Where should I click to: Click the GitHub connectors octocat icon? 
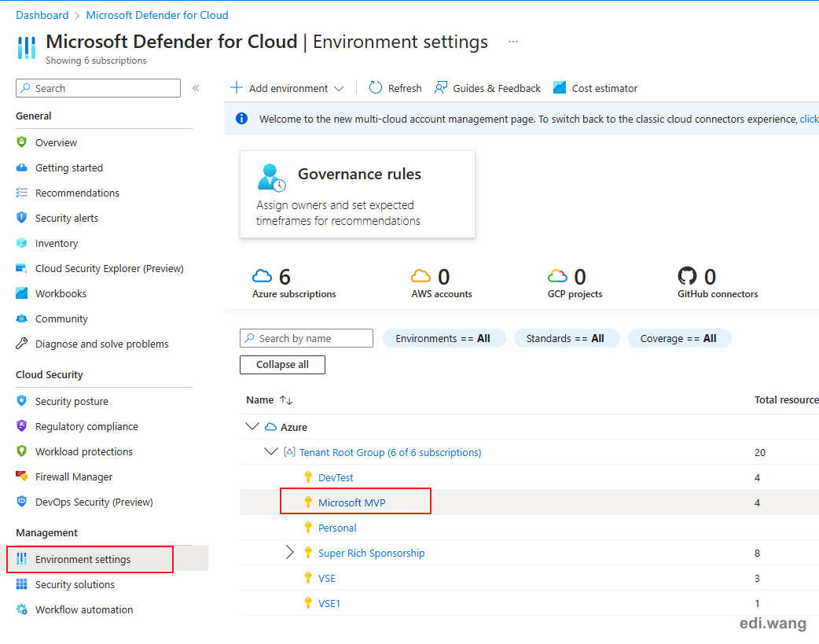tap(687, 276)
